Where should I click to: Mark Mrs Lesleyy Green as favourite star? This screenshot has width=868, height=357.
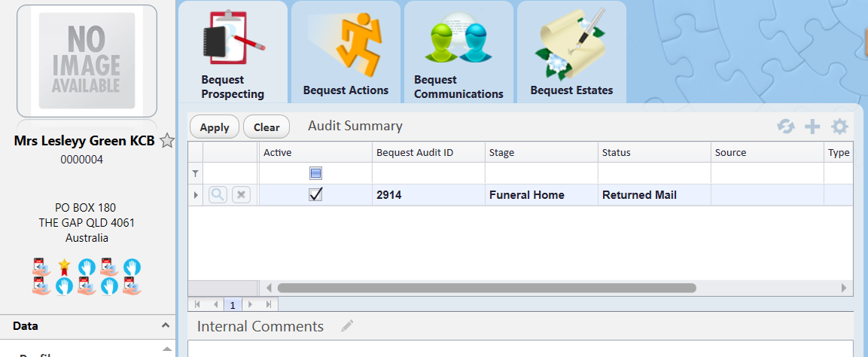tap(166, 141)
